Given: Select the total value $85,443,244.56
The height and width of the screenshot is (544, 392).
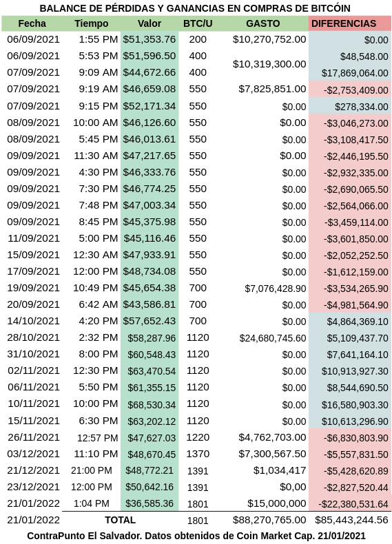Looking at the screenshot, I should [351, 520].
